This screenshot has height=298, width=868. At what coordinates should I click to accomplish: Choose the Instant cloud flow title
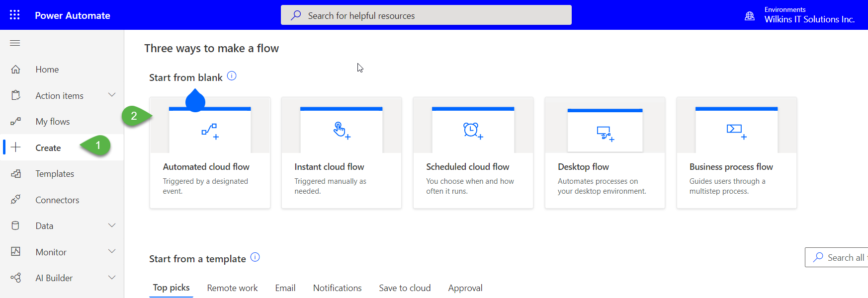(x=329, y=167)
